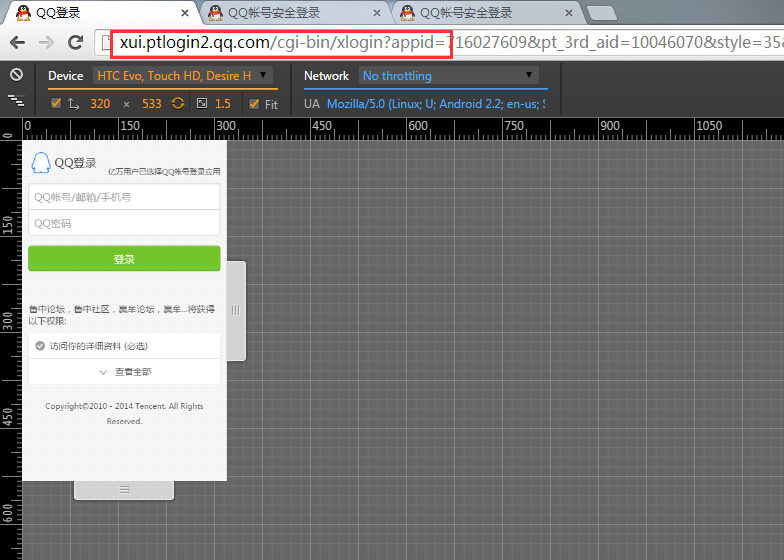Viewport: 784px width, 560px height.
Task: Click the bottom viewport resize handle
Action: tap(124, 490)
